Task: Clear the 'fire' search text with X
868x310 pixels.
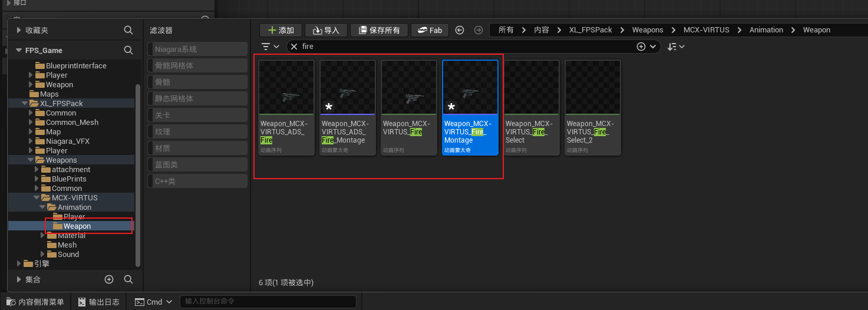Action: point(294,47)
